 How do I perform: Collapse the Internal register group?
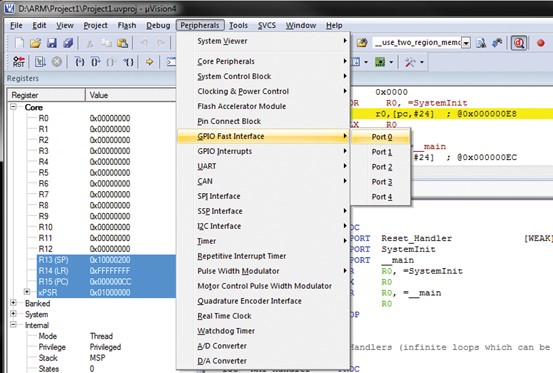click(x=13, y=324)
